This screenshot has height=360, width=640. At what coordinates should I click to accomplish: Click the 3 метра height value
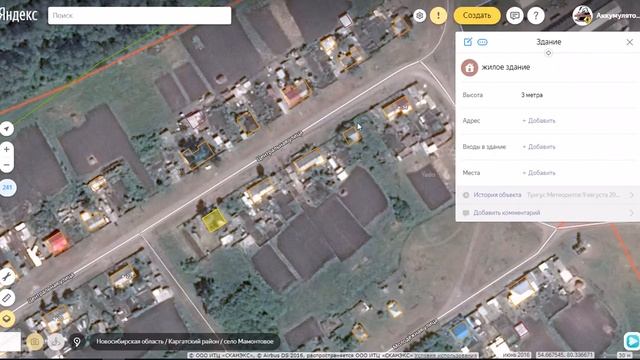532,95
